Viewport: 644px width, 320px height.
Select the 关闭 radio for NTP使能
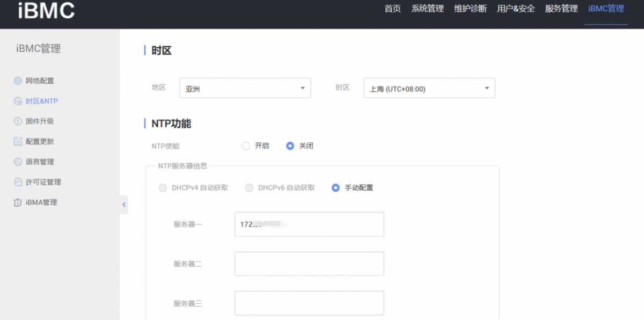290,146
